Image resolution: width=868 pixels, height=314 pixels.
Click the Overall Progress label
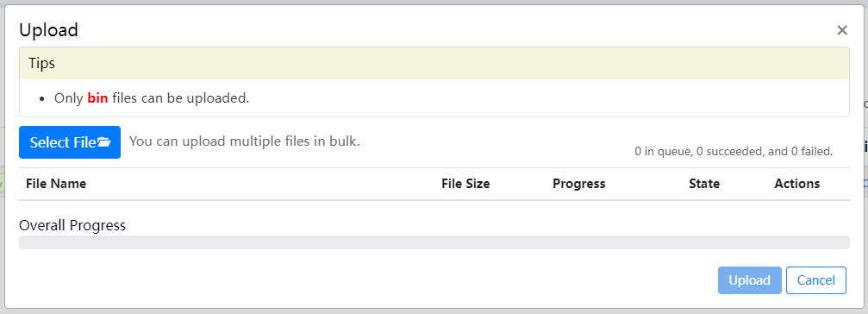tap(72, 225)
